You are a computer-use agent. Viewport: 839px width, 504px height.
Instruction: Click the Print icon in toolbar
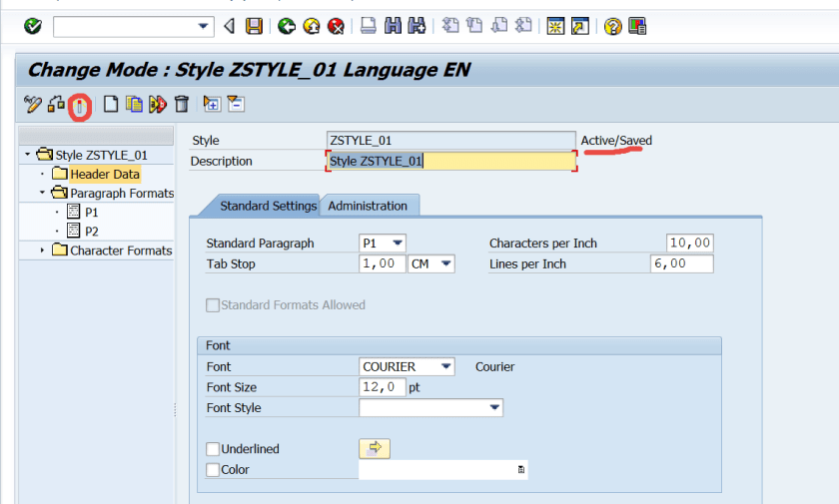pos(368,26)
